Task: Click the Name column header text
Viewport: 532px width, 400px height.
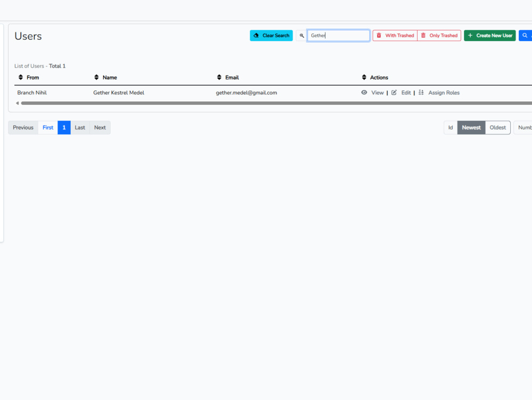Action: 110,77
